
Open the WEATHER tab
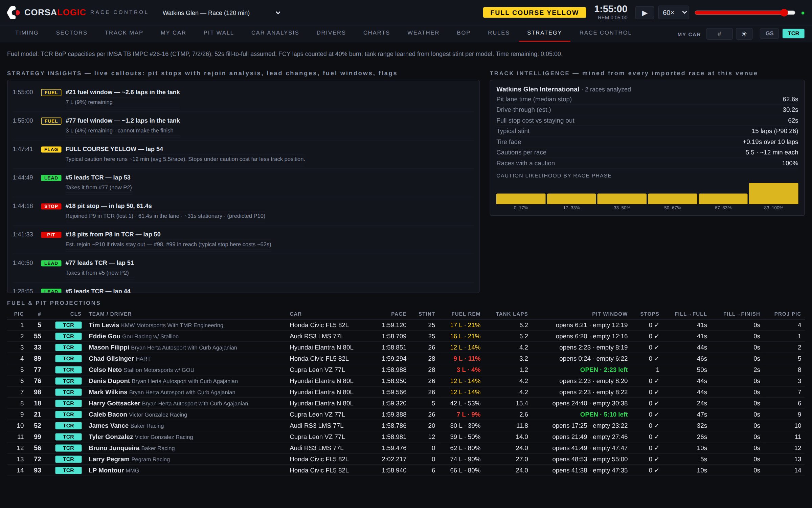[x=423, y=33]
